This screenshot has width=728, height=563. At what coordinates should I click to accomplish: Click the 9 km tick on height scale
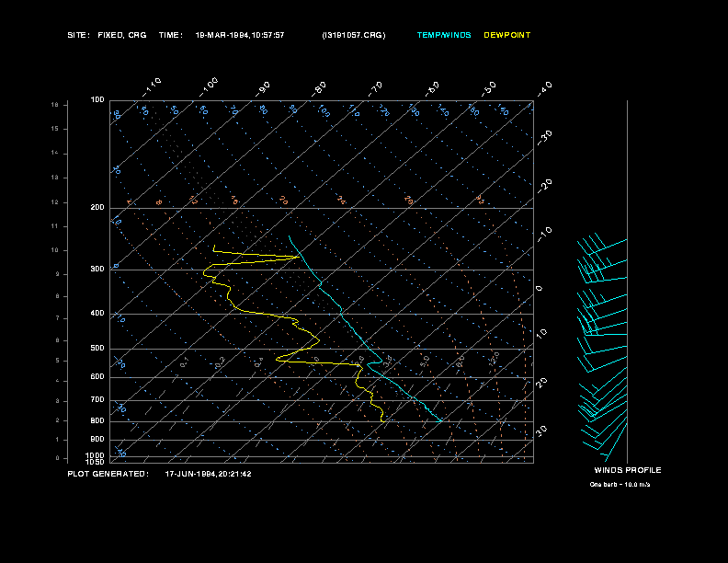tap(58, 274)
